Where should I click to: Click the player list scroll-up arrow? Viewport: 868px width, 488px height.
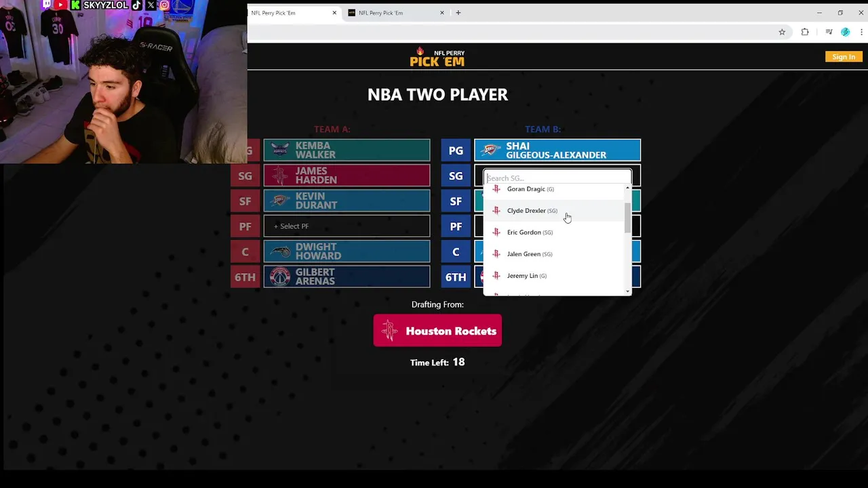(x=628, y=188)
